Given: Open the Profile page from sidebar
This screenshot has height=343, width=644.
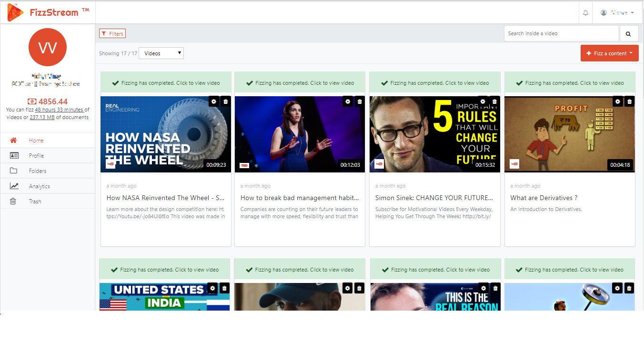Looking at the screenshot, I should point(36,156).
